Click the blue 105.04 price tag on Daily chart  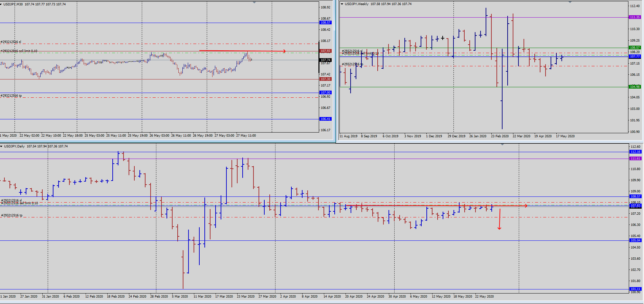pos(635,240)
